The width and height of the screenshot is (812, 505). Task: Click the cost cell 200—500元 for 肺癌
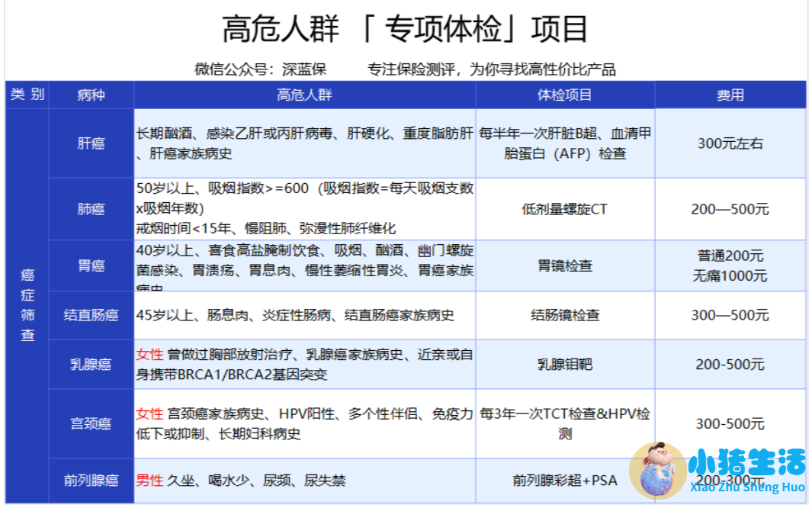730,209
